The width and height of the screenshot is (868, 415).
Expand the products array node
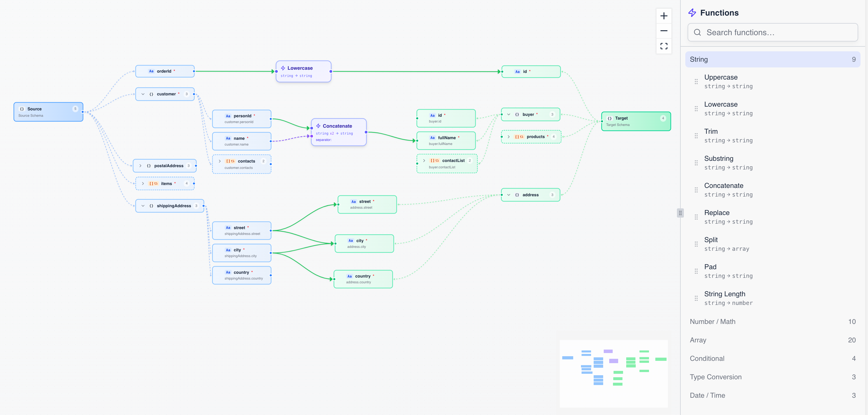[x=508, y=137]
